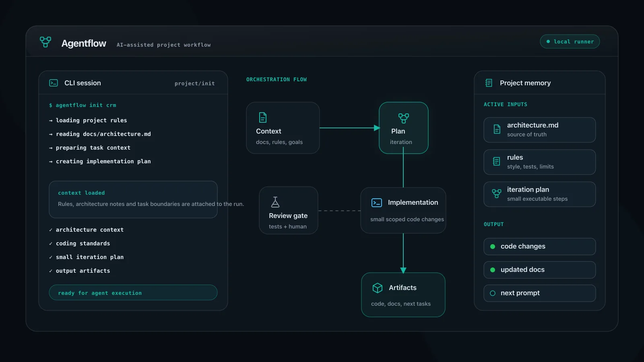This screenshot has height=362, width=644.
Task: Open the architecture.md input card
Action: click(540, 130)
